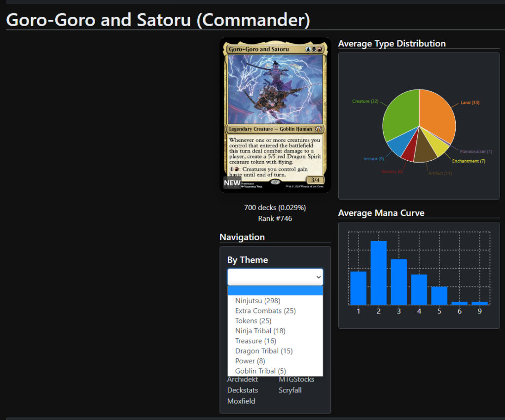The height and width of the screenshot is (420, 505).
Task: Select Power (8) theme option
Action: click(x=250, y=361)
